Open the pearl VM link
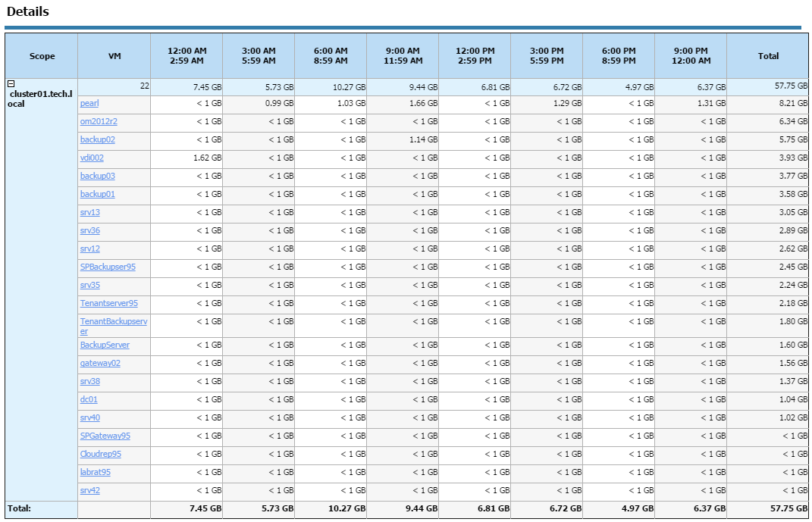This screenshot has height=522, width=812. 89,104
